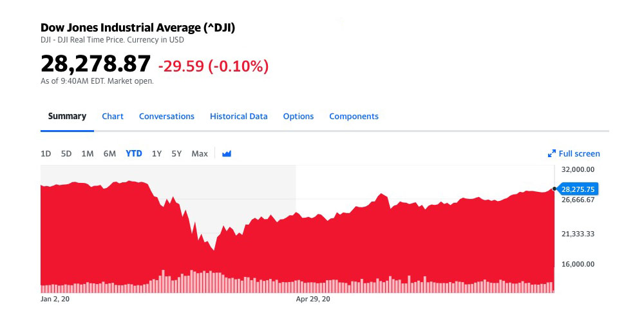Click the Full screen expand icon

point(551,154)
